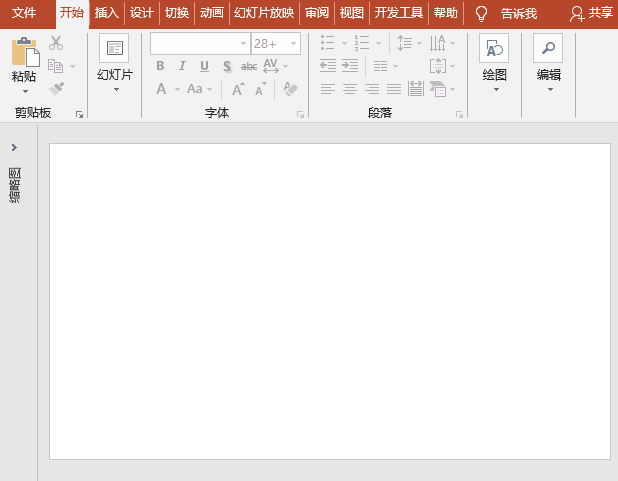This screenshot has height=481, width=618.
Task: Toggle Underline formatting
Action: click(204, 66)
